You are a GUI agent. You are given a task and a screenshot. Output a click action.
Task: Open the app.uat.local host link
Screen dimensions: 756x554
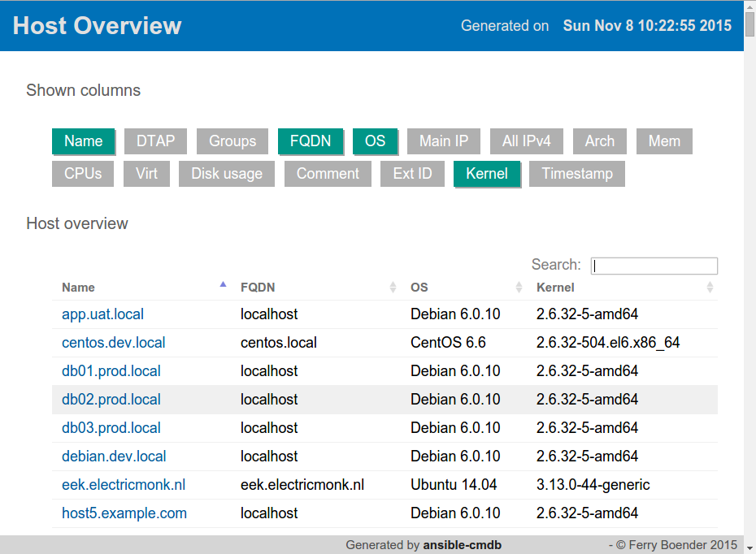(102, 314)
